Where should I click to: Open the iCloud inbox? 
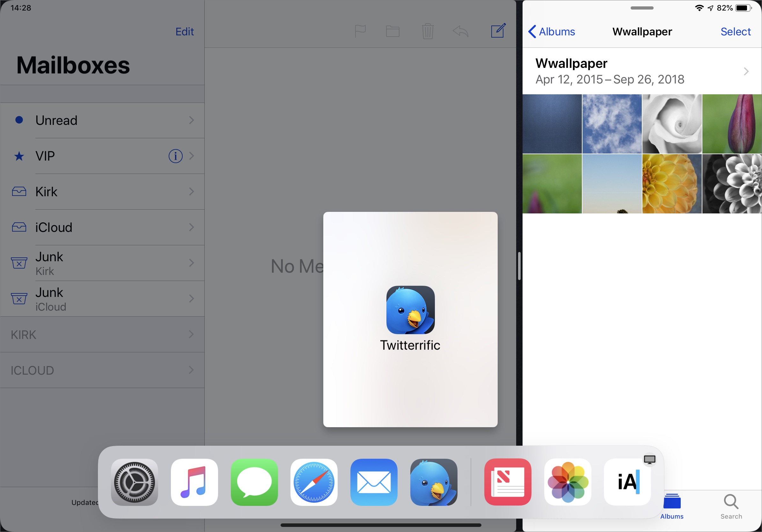coord(102,227)
